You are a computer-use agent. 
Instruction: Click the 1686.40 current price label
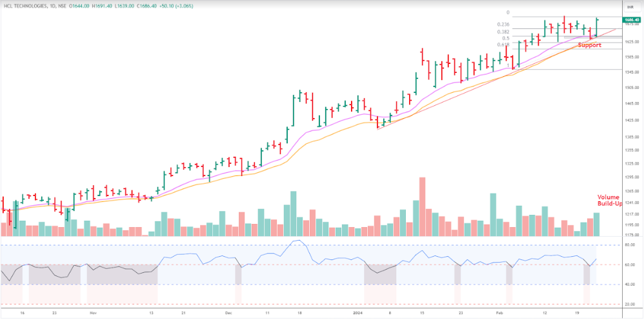pos(631,20)
